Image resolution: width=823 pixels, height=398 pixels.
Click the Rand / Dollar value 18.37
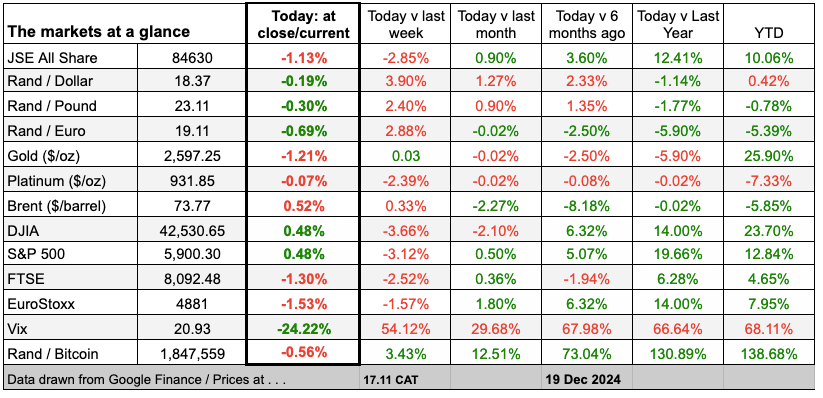coord(192,81)
